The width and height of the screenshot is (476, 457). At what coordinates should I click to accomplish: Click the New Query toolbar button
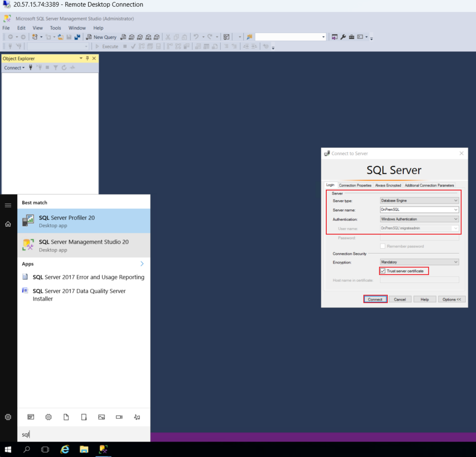click(101, 37)
